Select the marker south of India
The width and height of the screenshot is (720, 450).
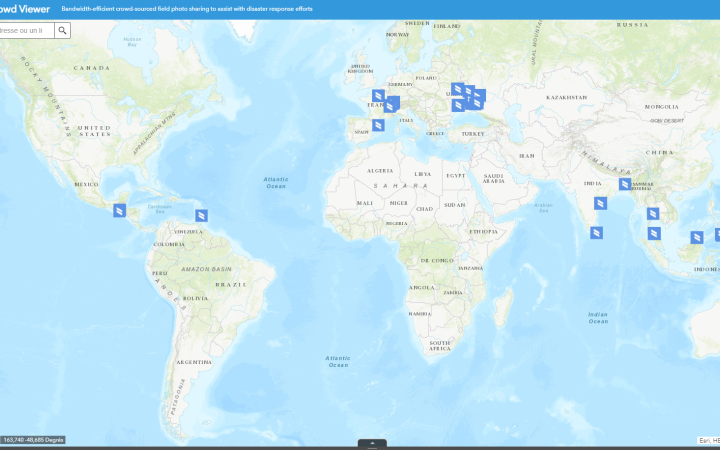coord(596,233)
